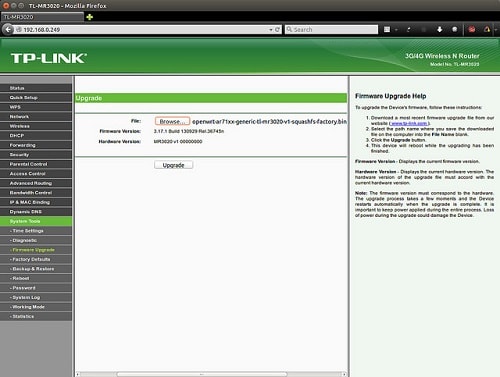Open Advanced Routing in sidebar
Image resolution: width=500 pixels, height=377 pixels.
(36, 183)
